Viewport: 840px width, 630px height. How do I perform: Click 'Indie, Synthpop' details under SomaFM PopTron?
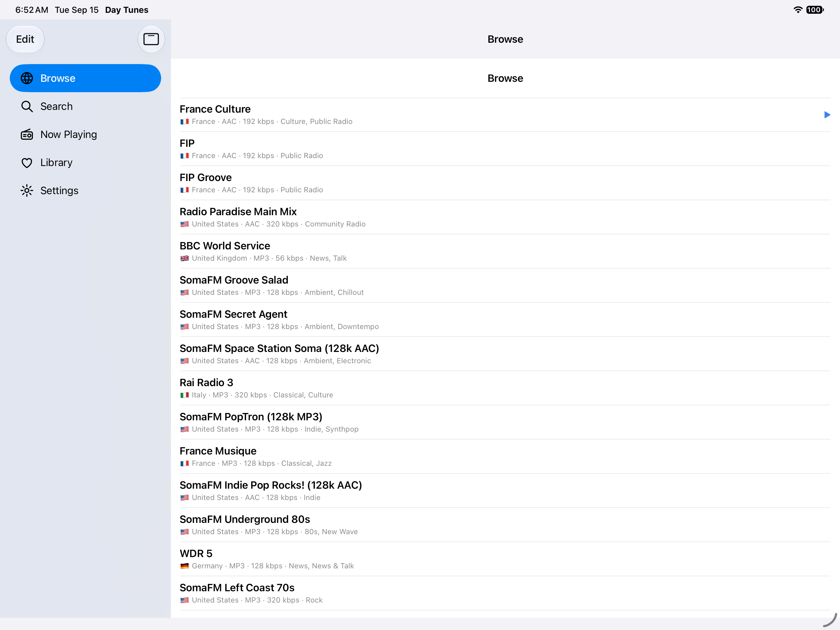click(331, 429)
